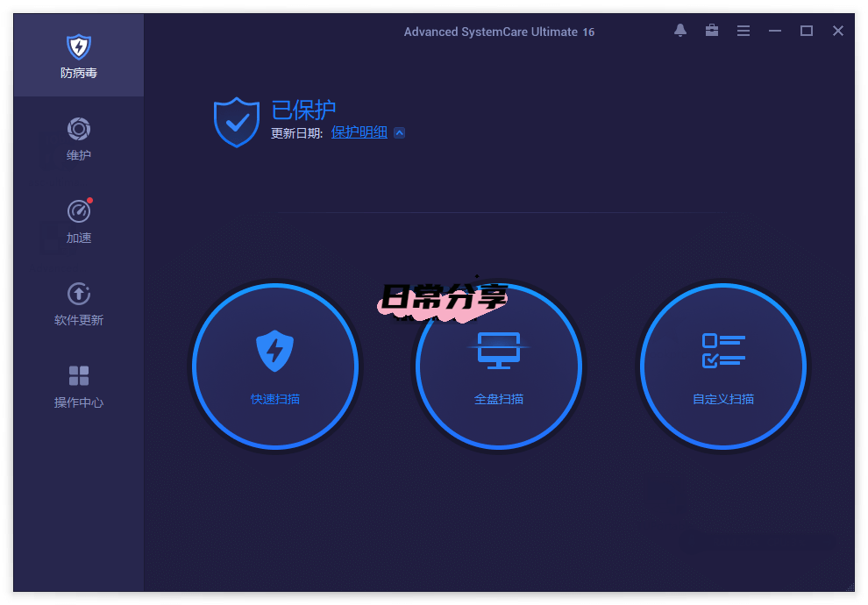Open the 防病毒 antivirus shield tab
This screenshot has height=605, width=868.
click(x=79, y=55)
